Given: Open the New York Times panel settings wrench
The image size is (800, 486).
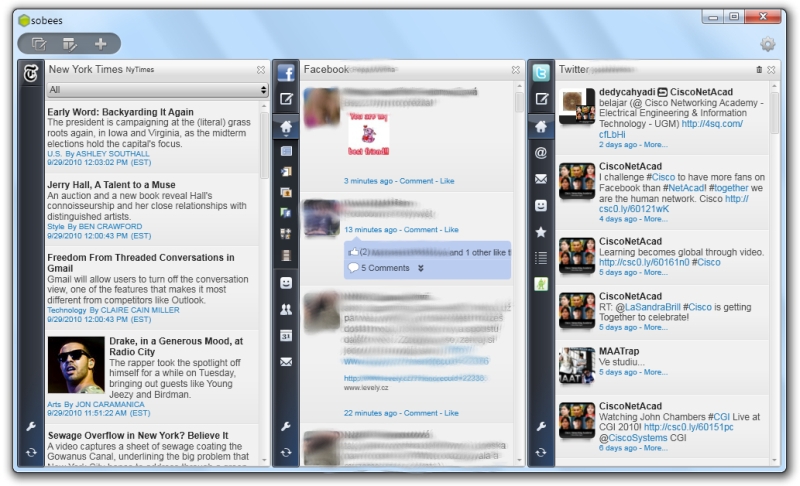Looking at the screenshot, I should click(31, 426).
